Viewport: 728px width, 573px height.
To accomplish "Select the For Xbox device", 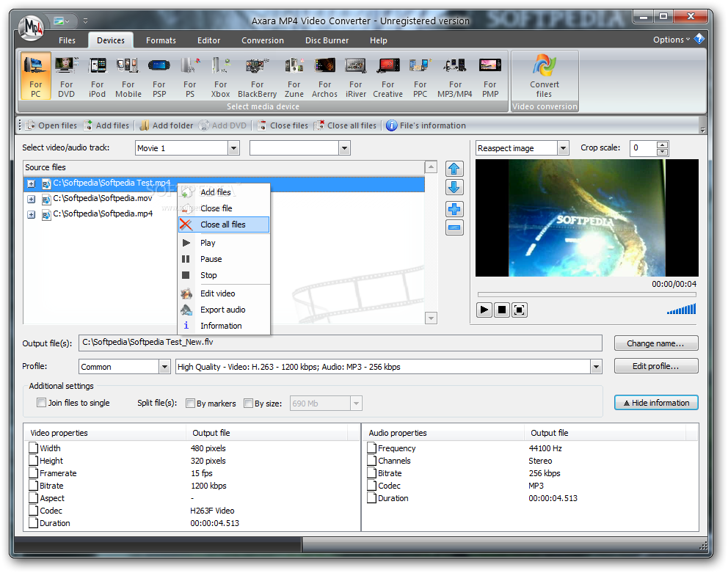I will [x=221, y=76].
